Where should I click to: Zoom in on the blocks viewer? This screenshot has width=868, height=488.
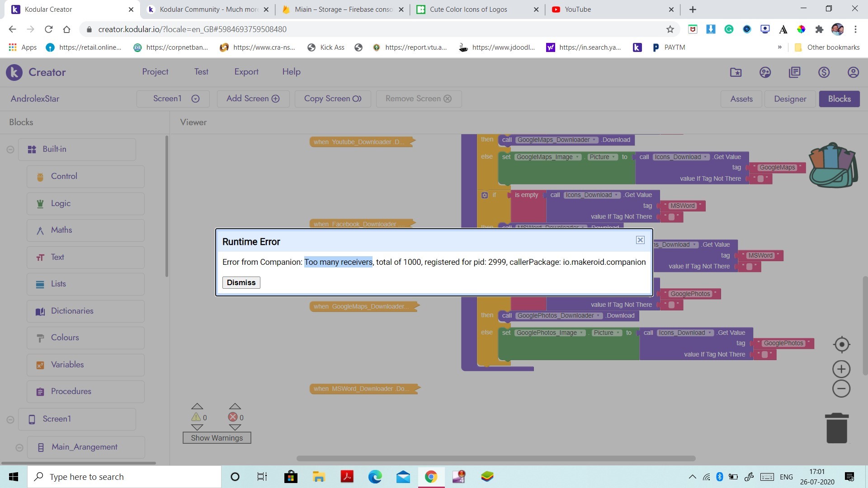pyautogui.click(x=841, y=369)
